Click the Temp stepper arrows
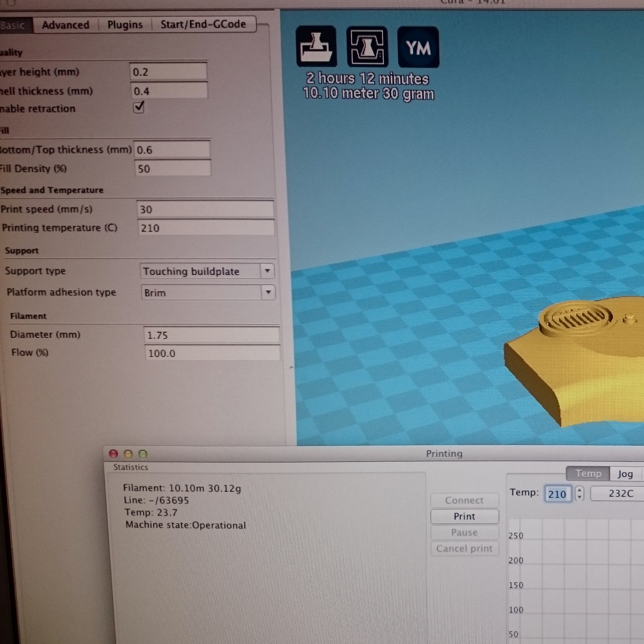This screenshot has width=644, height=644. 580,493
